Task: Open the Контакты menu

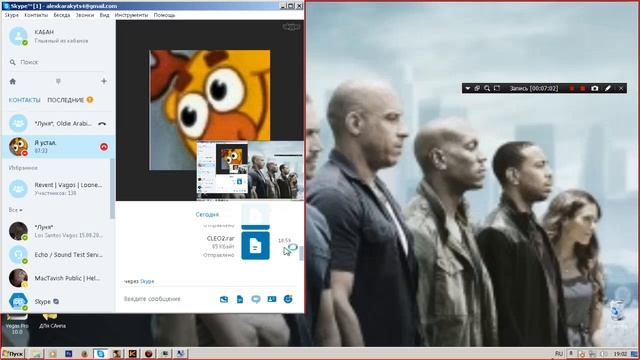Action: pos(36,15)
